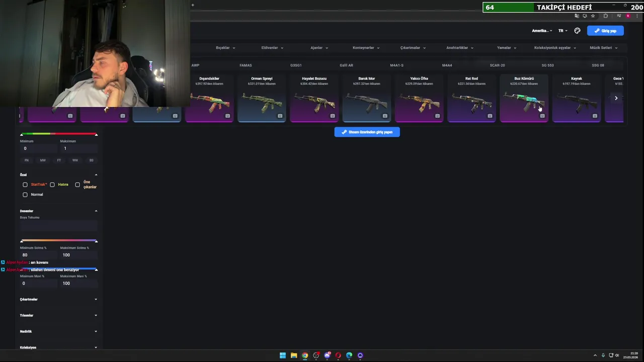Click the Boya Tohumu input field
Screen dimensions: 644x362
coord(58,226)
